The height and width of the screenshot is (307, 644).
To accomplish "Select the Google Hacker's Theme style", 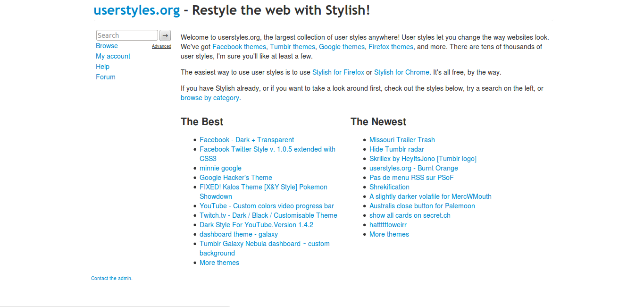I will point(236,177).
